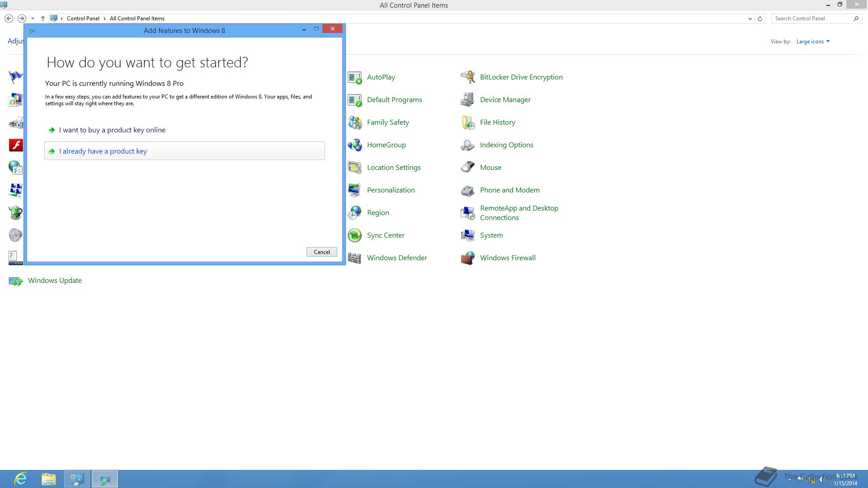868x488 pixels.
Task: Open the Windows Update icon
Action: pos(15,281)
